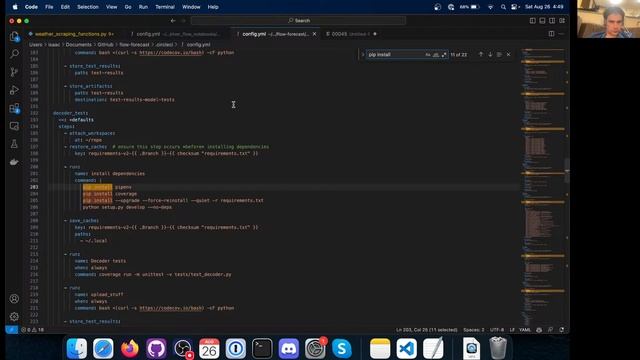The height and width of the screenshot is (360, 640).
Task: Change encoding via 'UTF-8' status item
Action: [497, 330]
